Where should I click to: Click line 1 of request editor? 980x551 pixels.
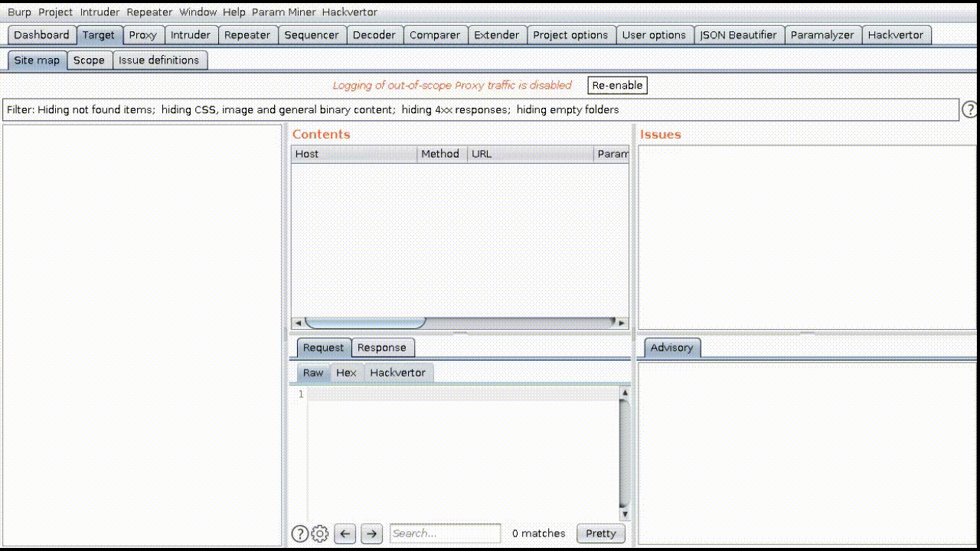463,394
